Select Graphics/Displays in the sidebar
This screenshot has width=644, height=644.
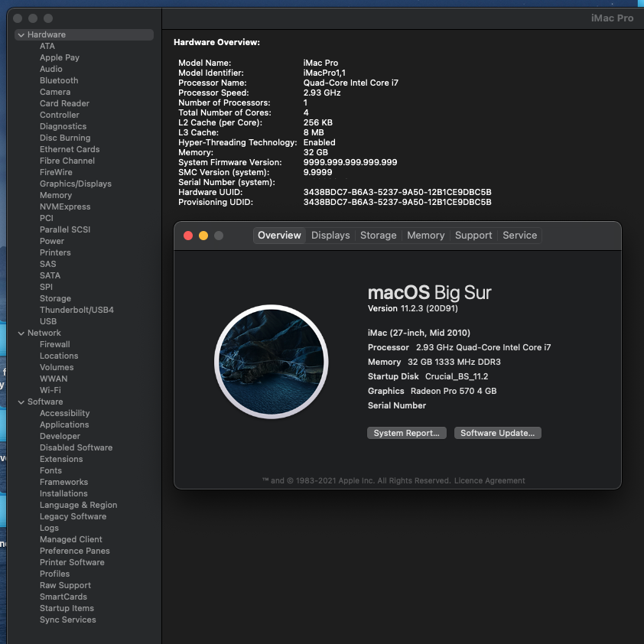[75, 184]
